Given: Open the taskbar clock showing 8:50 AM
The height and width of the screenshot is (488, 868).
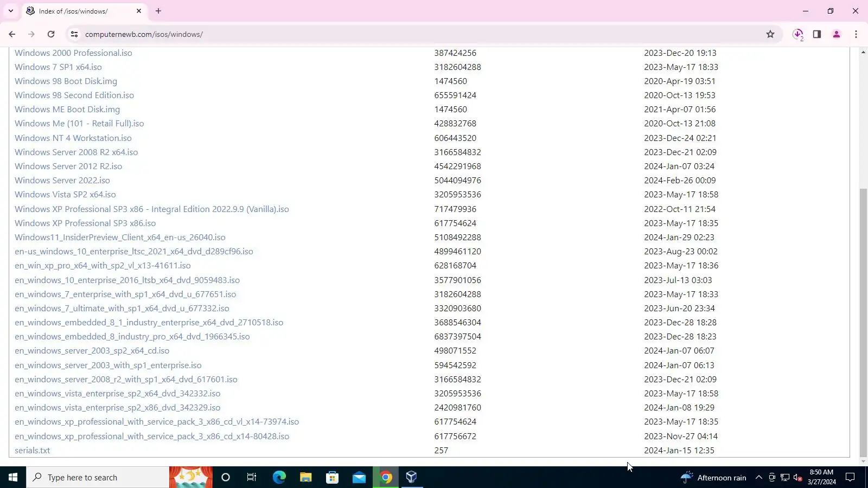Looking at the screenshot, I should pos(821,477).
